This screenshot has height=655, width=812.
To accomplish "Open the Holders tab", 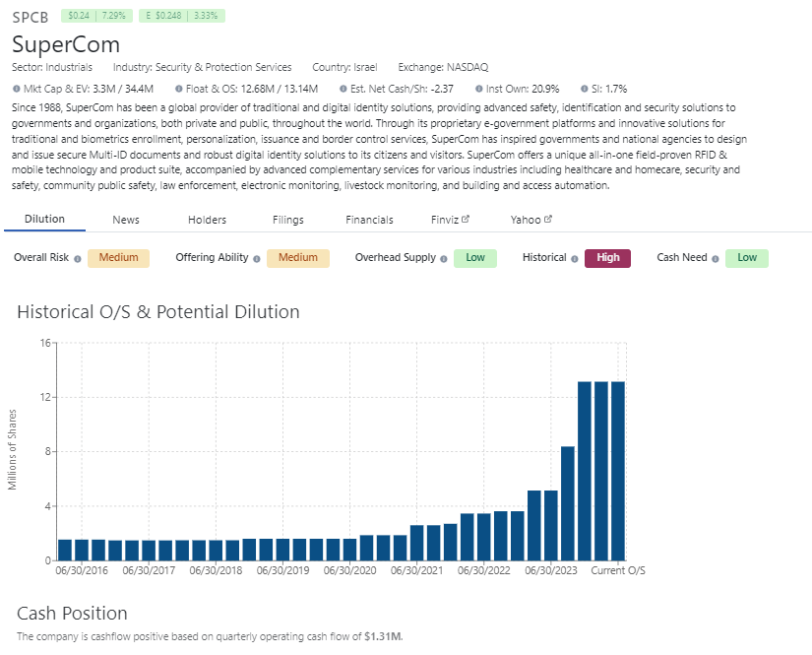I will 206,220.
